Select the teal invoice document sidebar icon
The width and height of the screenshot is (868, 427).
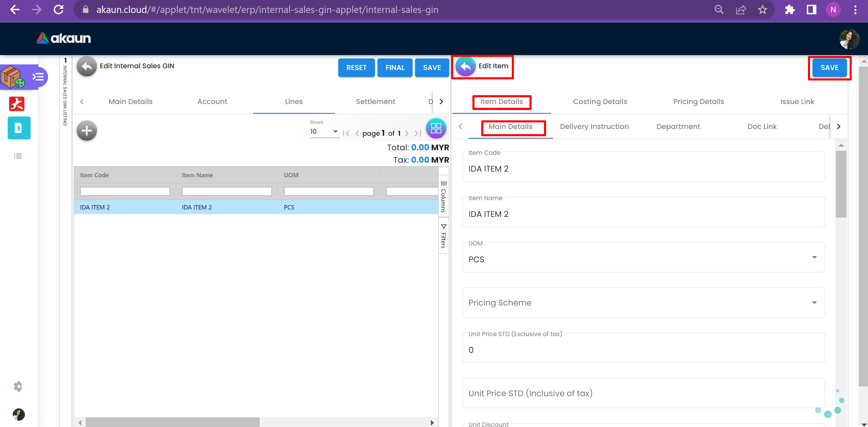19,128
